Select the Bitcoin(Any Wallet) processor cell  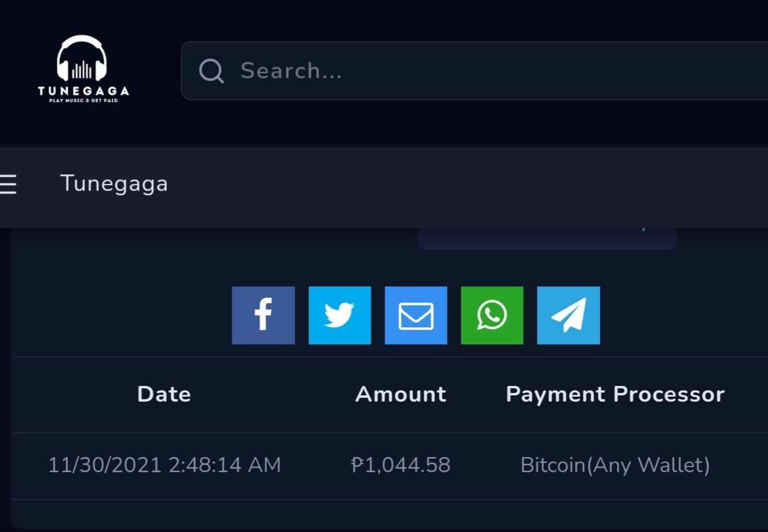[615, 465]
